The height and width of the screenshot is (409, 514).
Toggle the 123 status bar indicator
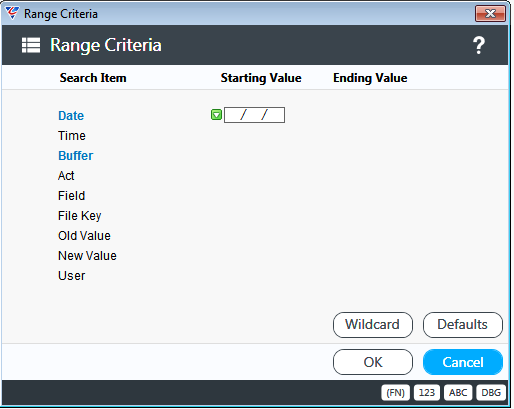coord(427,393)
